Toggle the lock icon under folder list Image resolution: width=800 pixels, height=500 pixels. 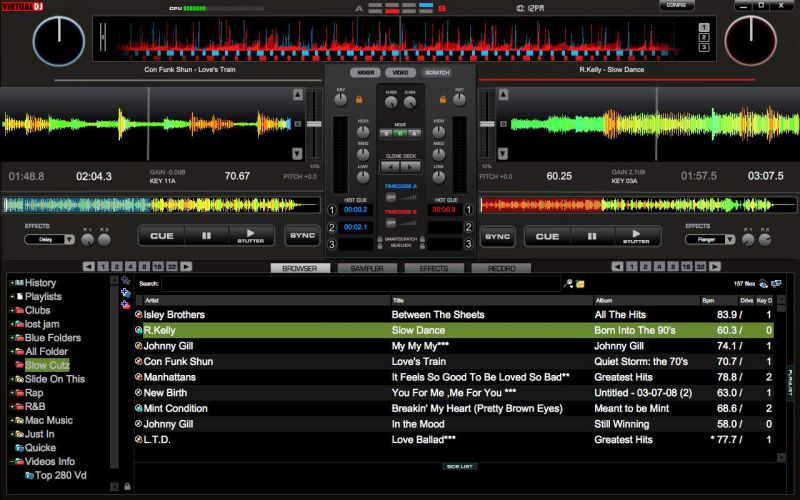pos(127,487)
